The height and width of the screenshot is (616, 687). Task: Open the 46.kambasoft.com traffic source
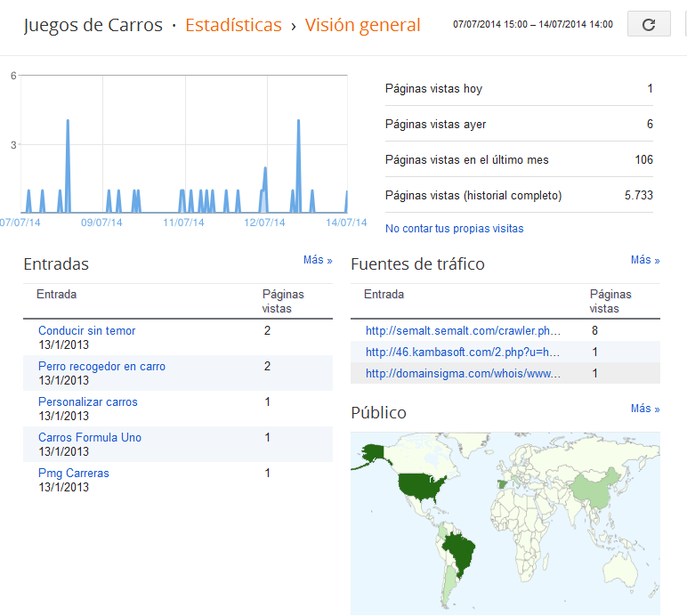[462, 352]
